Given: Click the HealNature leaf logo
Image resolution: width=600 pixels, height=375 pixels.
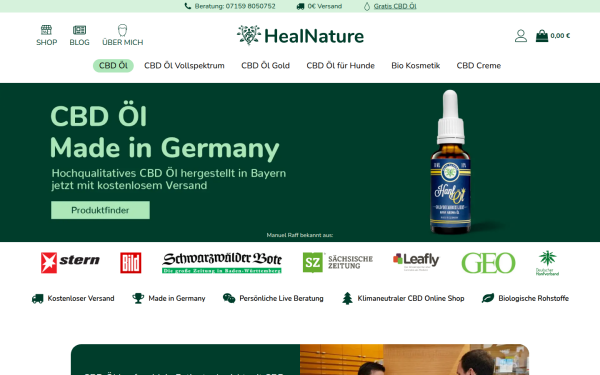Looking at the screenshot, I should [x=249, y=35].
